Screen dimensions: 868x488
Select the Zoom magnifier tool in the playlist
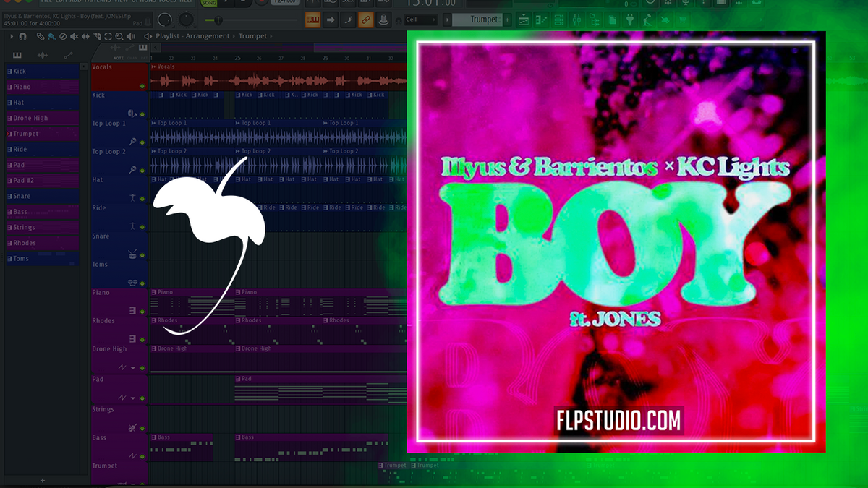[119, 36]
